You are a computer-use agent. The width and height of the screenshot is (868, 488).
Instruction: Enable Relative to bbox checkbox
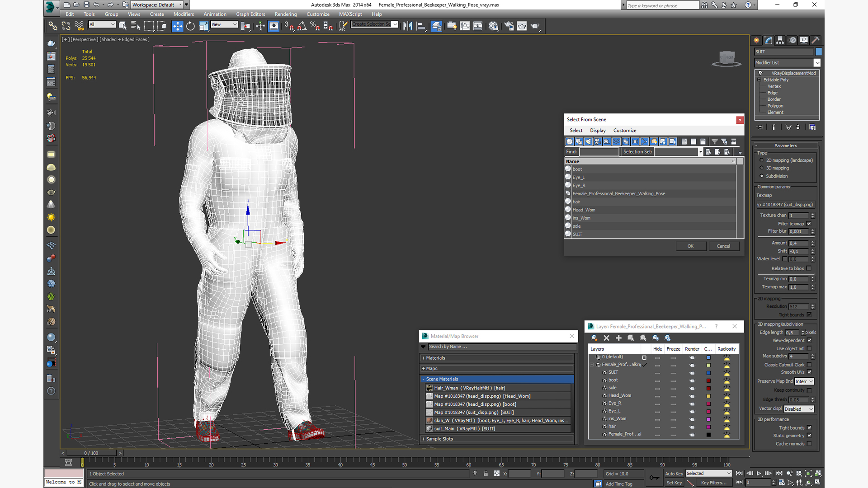[809, 268]
